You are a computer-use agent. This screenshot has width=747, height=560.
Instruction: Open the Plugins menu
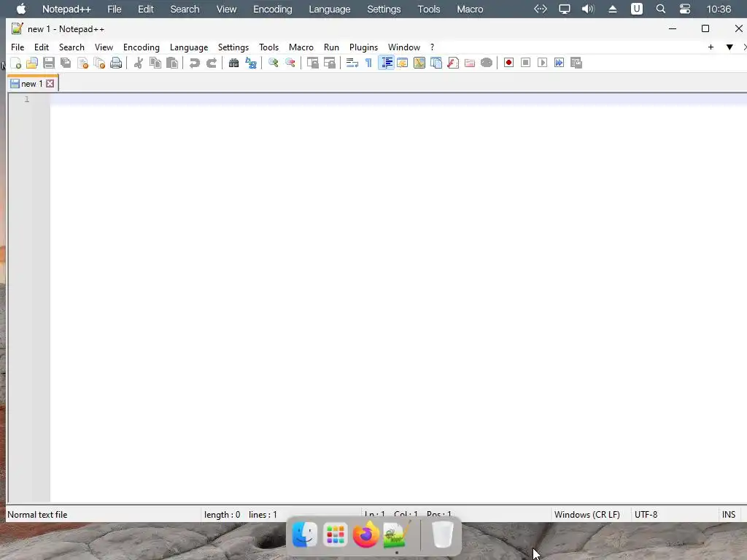(363, 47)
